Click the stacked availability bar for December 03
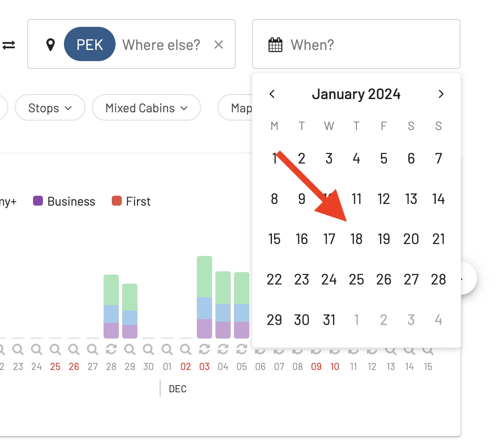Image resolution: width=496 pixels, height=448 pixels. click(x=204, y=297)
